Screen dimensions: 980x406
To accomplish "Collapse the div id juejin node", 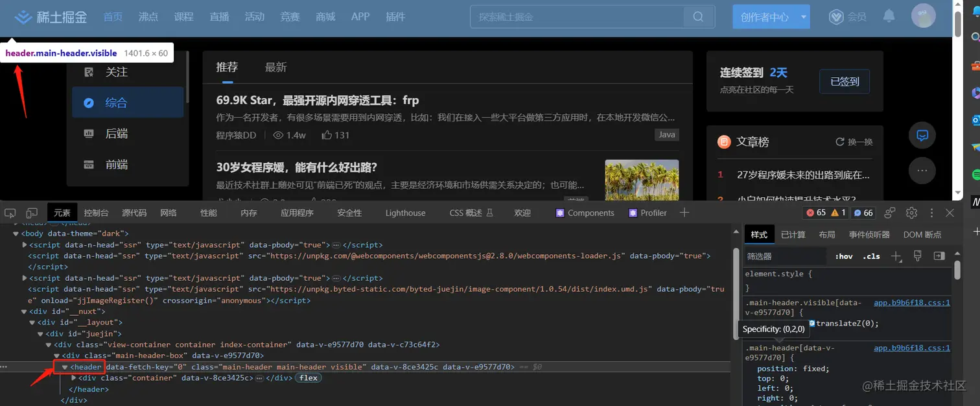I will pos(41,333).
